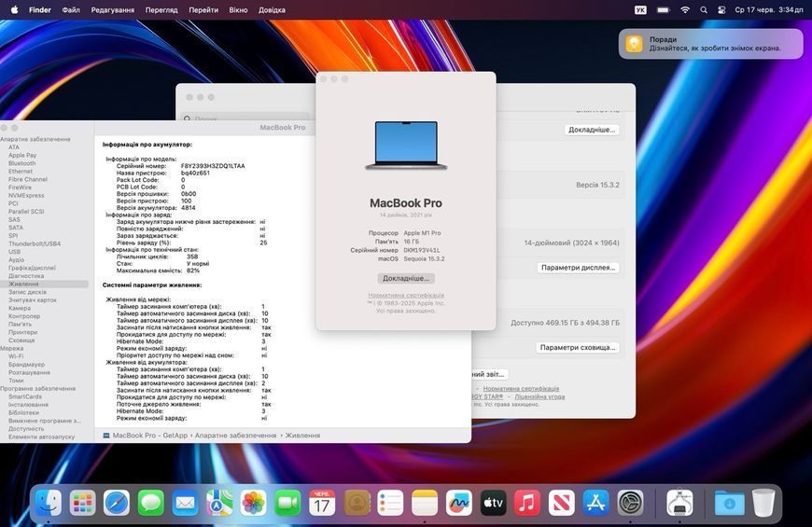The image size is (812, 527).
Task: Click Докладніше in the About MacBook Pro window
Action: (x=406, y=278)
